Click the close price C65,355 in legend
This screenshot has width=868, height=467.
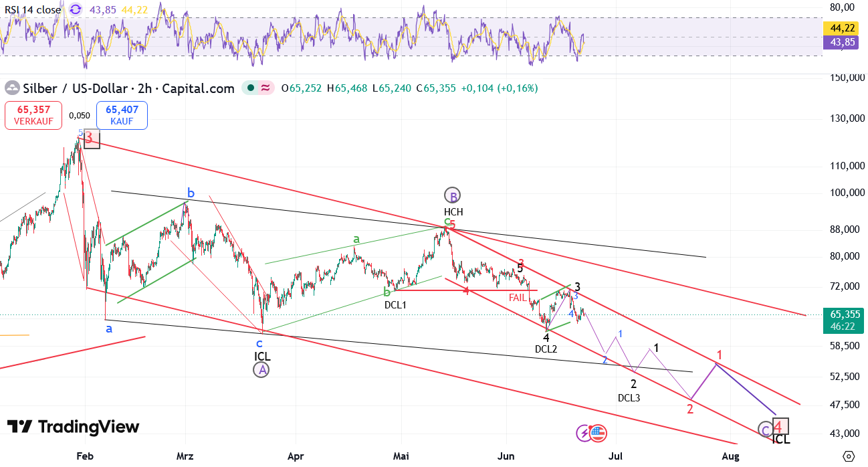(x=436, y=88)
